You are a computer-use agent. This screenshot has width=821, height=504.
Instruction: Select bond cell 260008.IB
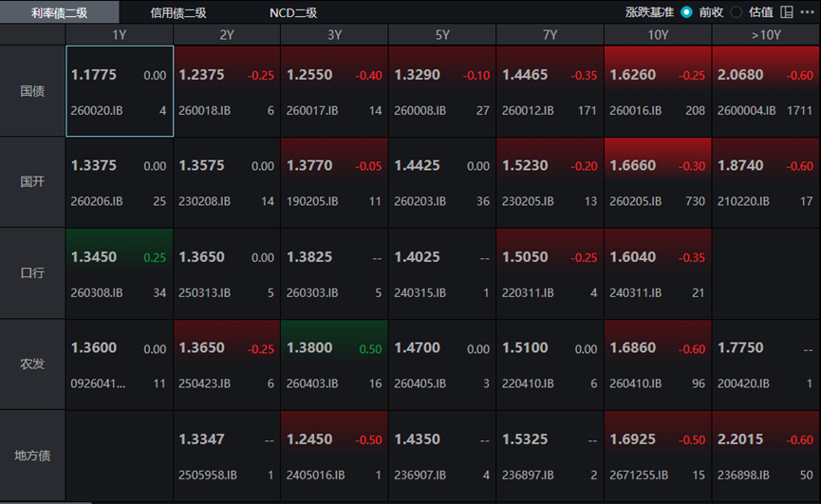coord(442,91)
